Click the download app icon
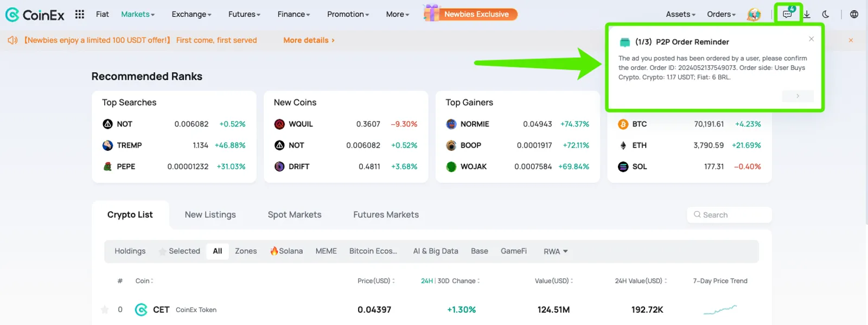This screenshot has height=325, width=868. [x=807, y=14]
